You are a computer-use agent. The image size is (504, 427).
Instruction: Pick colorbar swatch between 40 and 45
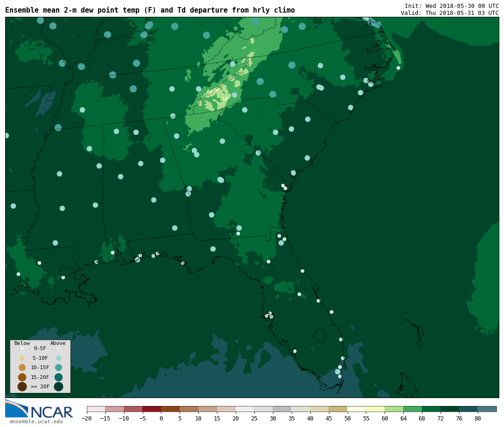pos(320,409)
